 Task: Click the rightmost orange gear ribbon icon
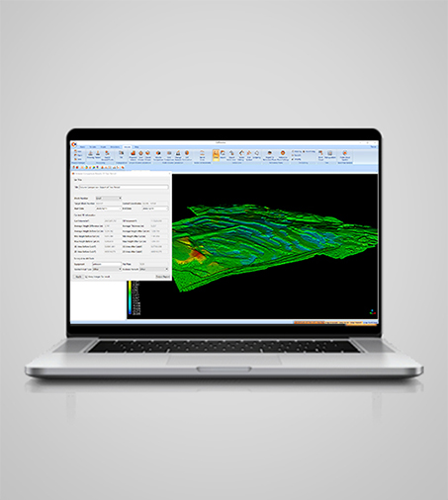pyautogui.click(x=345, y=153)
